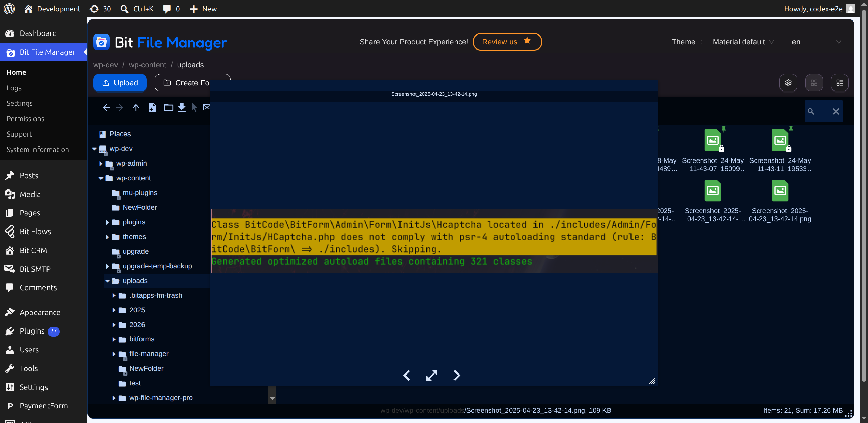Show the next image in preview
This screenshot has height=423, width=868.
[457, 376]
